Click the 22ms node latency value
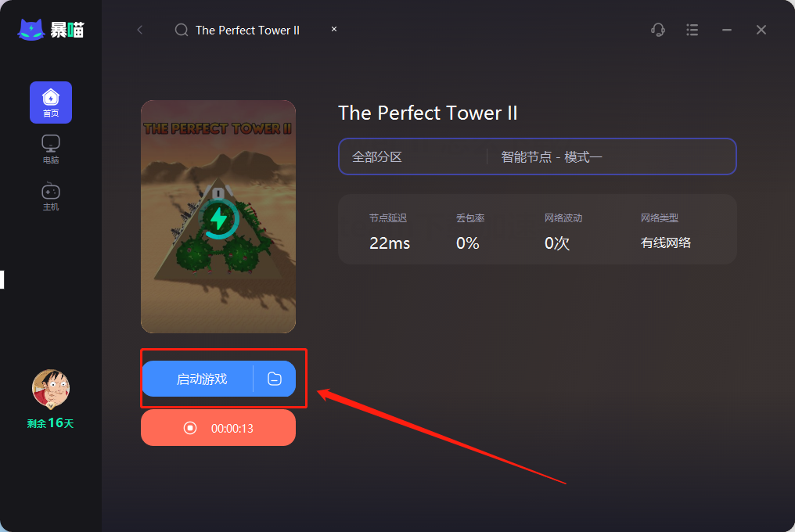Screen dimensions: 795x532 coord(390,243)
